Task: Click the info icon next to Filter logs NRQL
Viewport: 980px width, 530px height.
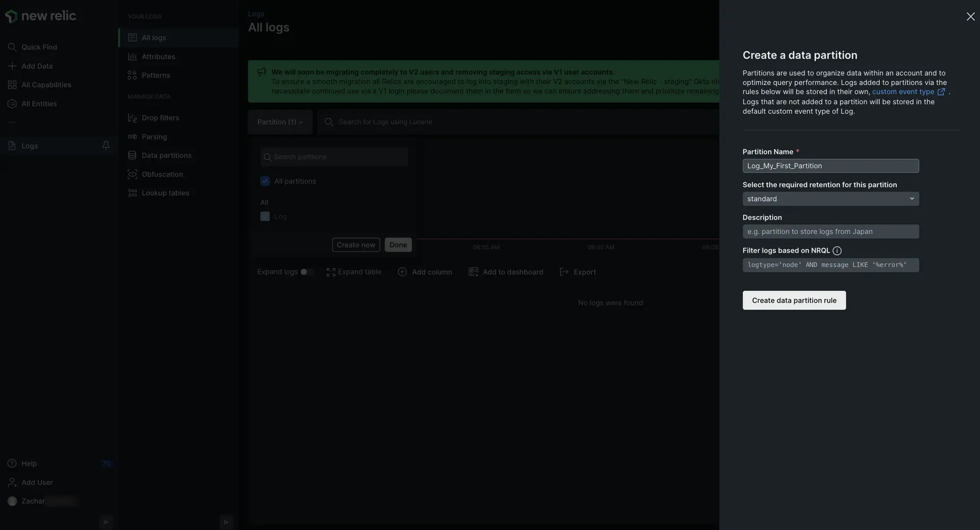Action: click(x=837, y=251)
